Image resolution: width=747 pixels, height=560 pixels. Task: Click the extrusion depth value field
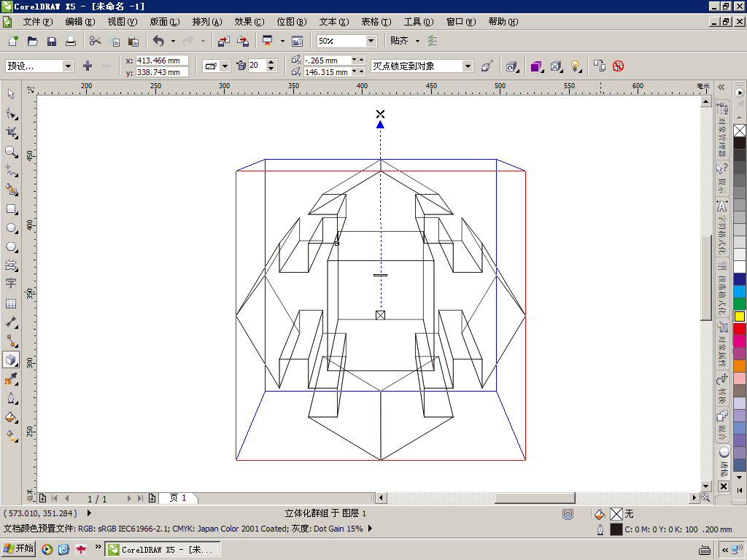pyautogui.click(x=258, y=66)
